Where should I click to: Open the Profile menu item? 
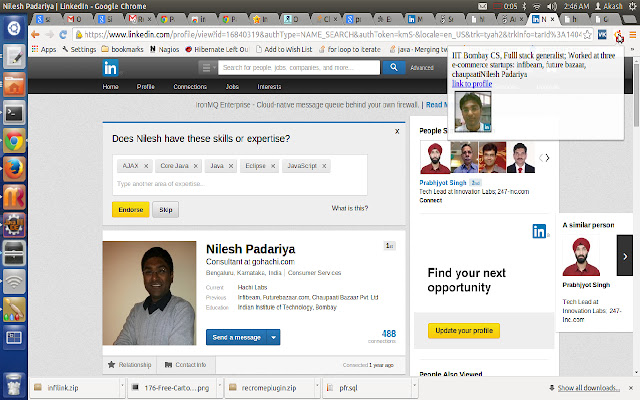coord(146,87)
